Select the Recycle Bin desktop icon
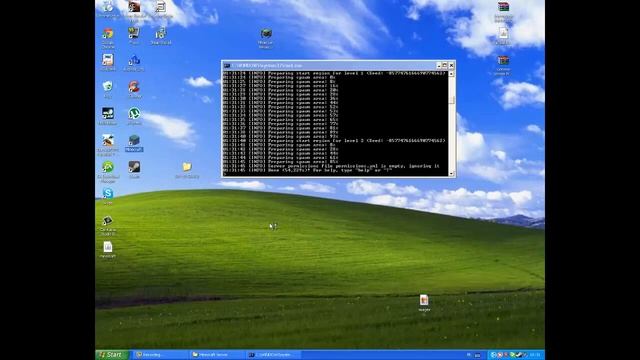This screenshot has width=640, height=360. pos(108,86)
